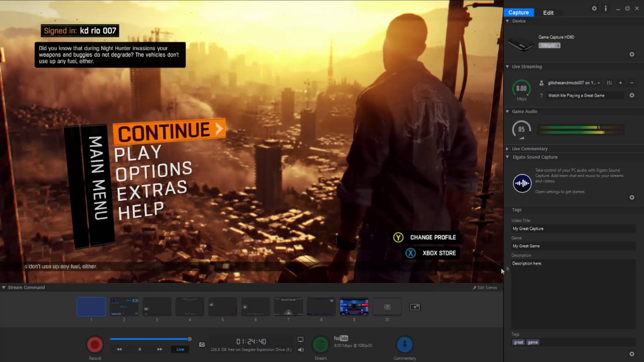644x362 pixels.
Task: Click '226.8 GB free on Seagate Expansion Drive' text
Action: pyautogui.click(x=251, y=349)
